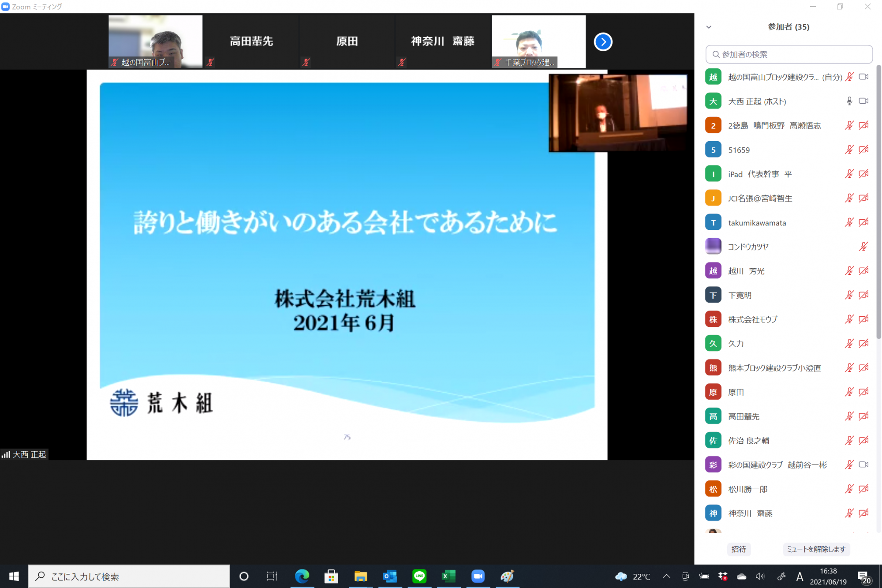The height and width of the screenshot is (588, 882).
Task: Click host 大西 正起 microphone icon
Action: pos(849,101)
